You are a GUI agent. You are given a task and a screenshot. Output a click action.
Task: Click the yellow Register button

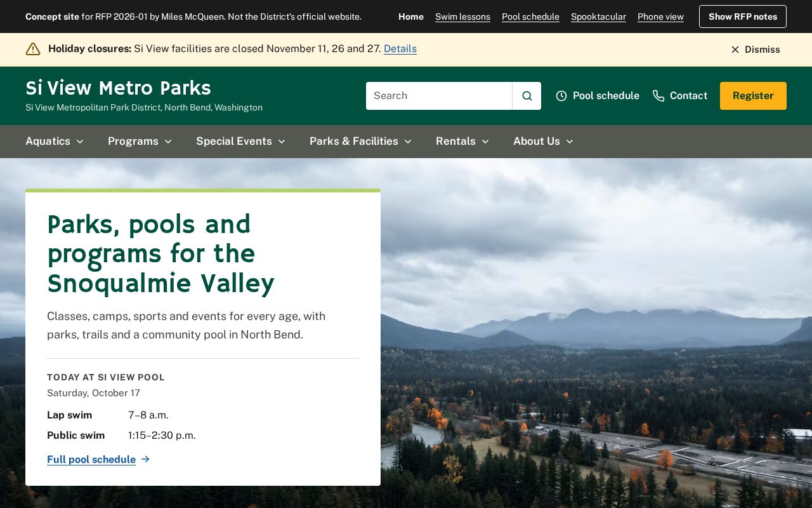(x=753, y=96)
